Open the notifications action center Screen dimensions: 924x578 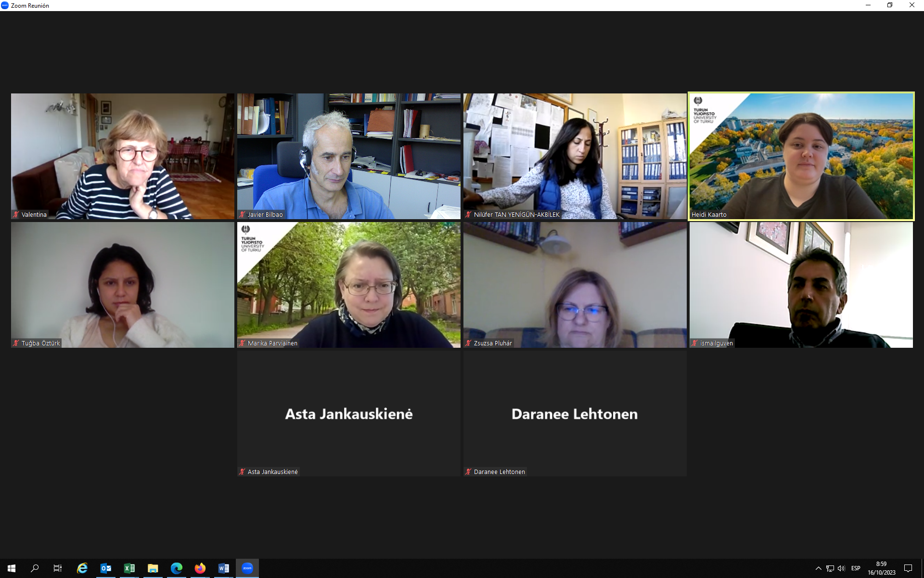point(908,568)
